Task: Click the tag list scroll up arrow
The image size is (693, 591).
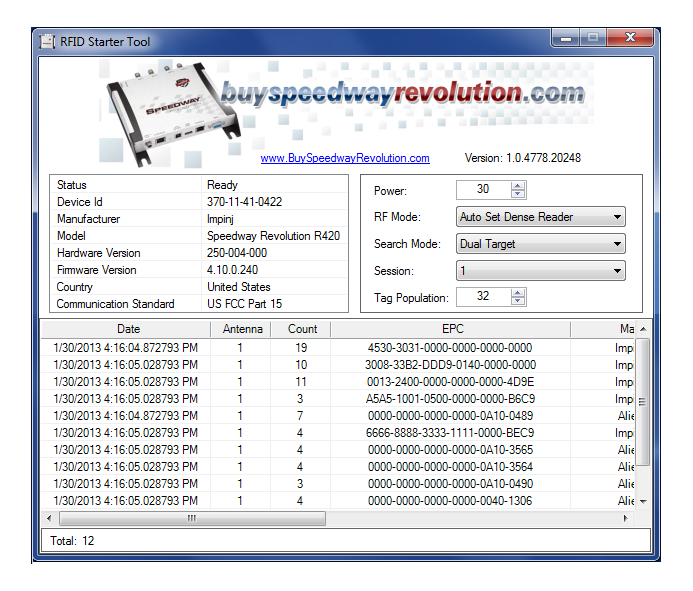Action: [x=643, y=329]
